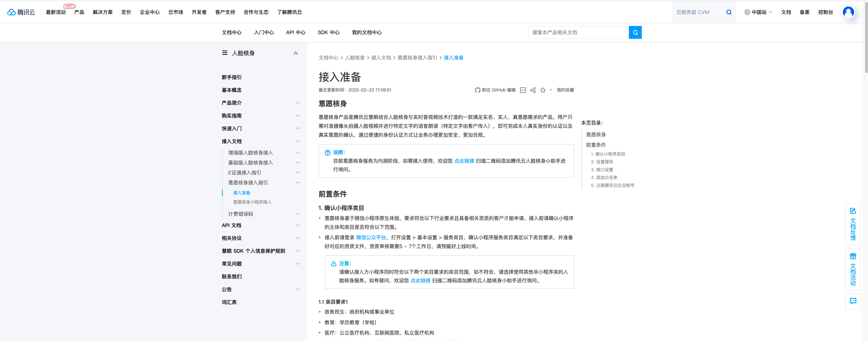Open the 企业中心 menu
Screen dimensions: 868x341
150,12
